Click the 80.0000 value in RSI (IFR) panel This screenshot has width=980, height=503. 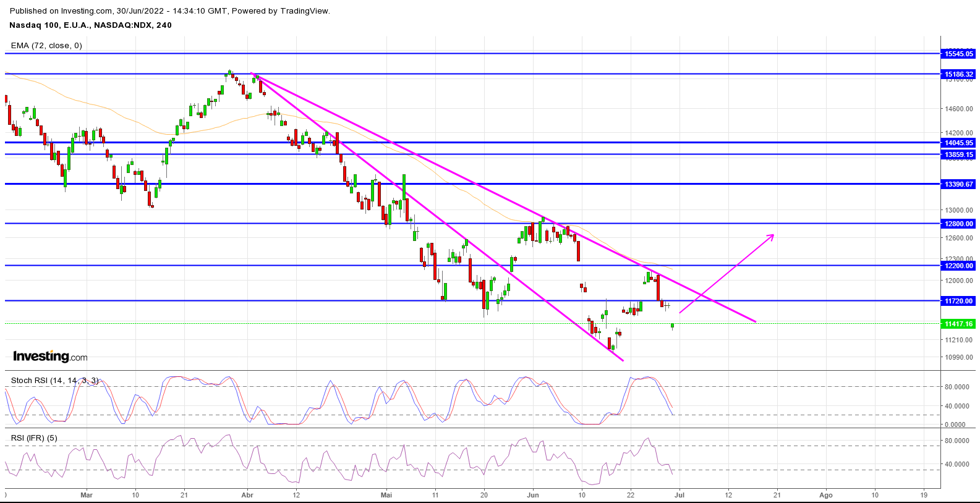pyautogui.click(x=957, y=441)
